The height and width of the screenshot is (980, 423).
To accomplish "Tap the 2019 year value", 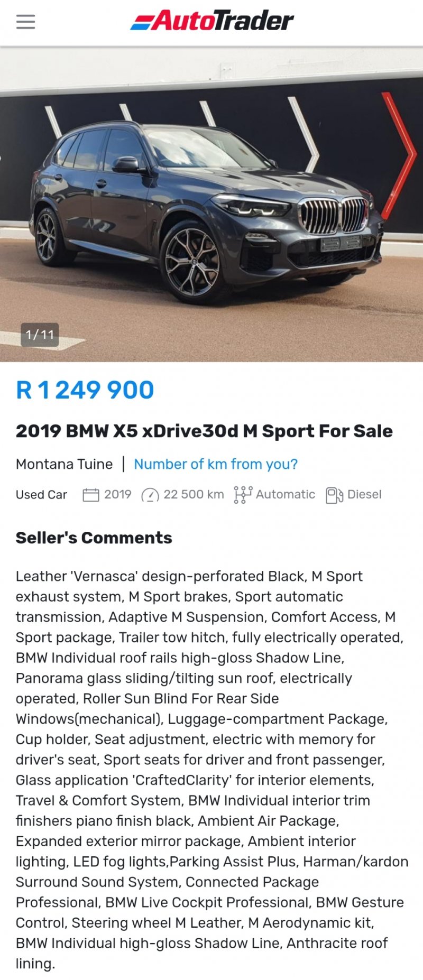I will 117,495.
